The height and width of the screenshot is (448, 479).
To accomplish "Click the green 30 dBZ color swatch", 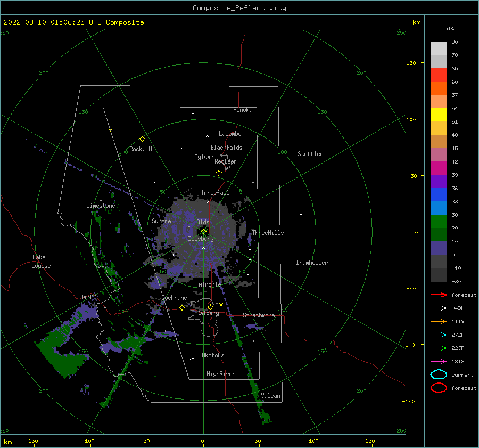I will pos(439,222).
